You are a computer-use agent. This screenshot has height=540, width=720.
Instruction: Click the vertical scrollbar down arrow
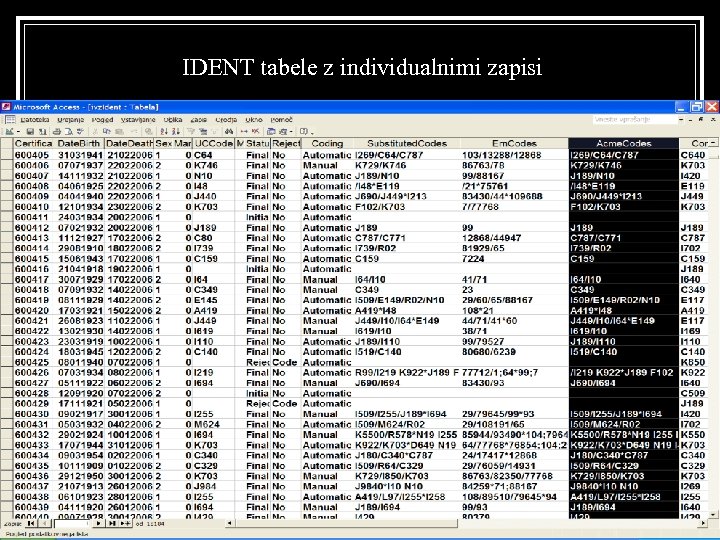pyautogui.click(x=713, y=515)
